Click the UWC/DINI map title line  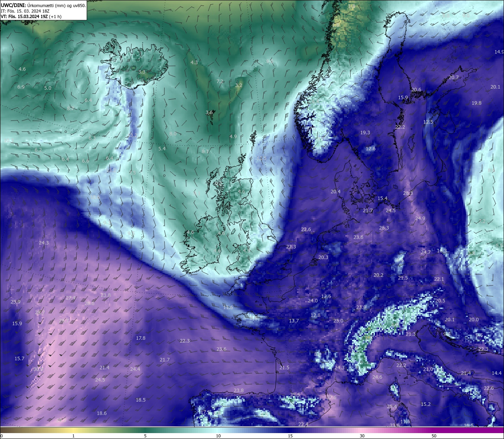(43, 5)
